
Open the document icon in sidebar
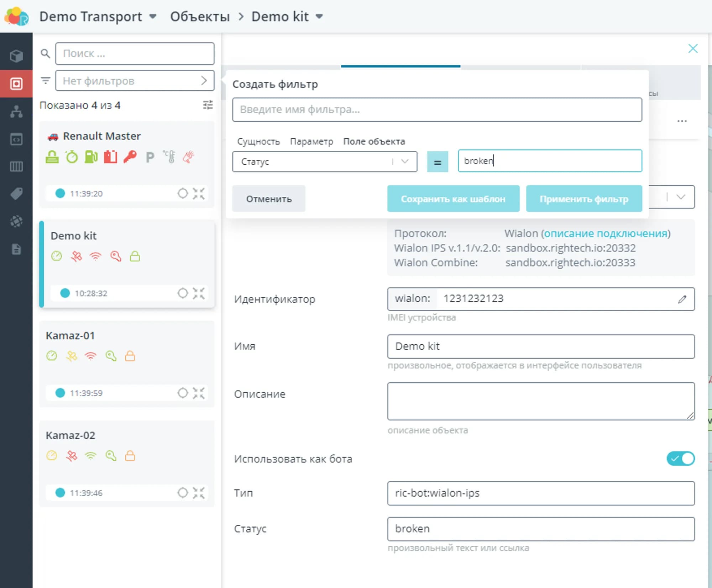point(16,249)
